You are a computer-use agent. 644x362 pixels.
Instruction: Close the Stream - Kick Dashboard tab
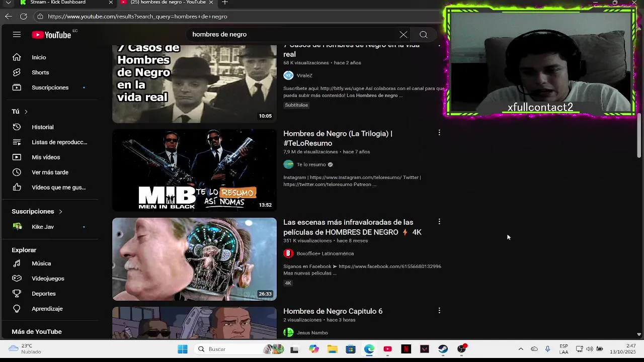[111, 3]
